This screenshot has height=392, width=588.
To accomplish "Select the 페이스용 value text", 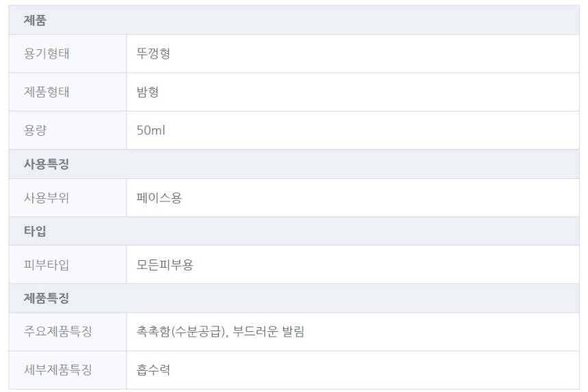I will point(159,198).
